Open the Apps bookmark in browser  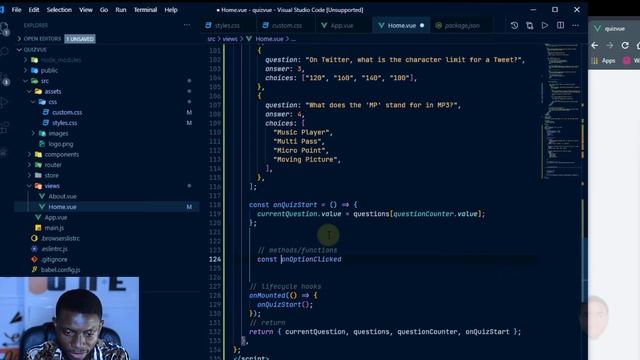point(604,60)
